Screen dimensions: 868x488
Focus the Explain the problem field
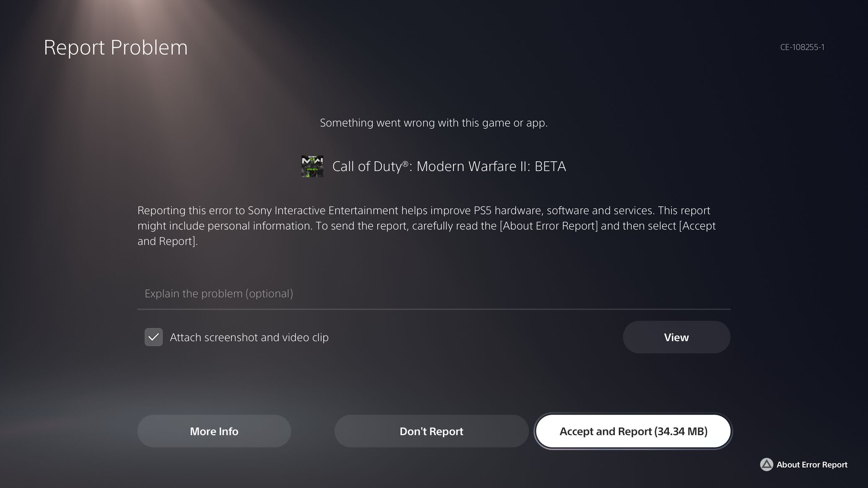tap(434, 294)
